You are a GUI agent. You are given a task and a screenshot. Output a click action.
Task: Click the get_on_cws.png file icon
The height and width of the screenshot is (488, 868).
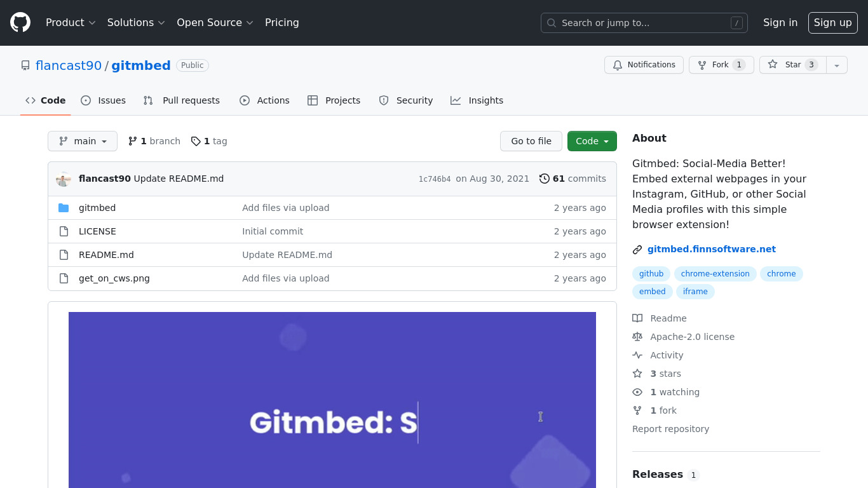64,278
